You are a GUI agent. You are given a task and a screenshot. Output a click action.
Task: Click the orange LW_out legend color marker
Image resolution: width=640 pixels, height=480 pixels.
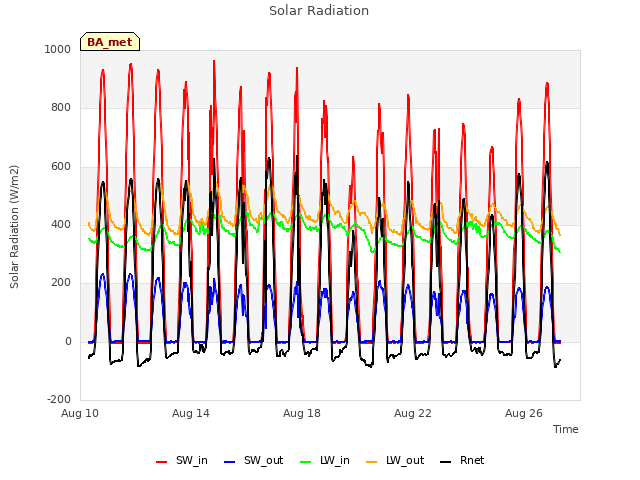point(372,462)
